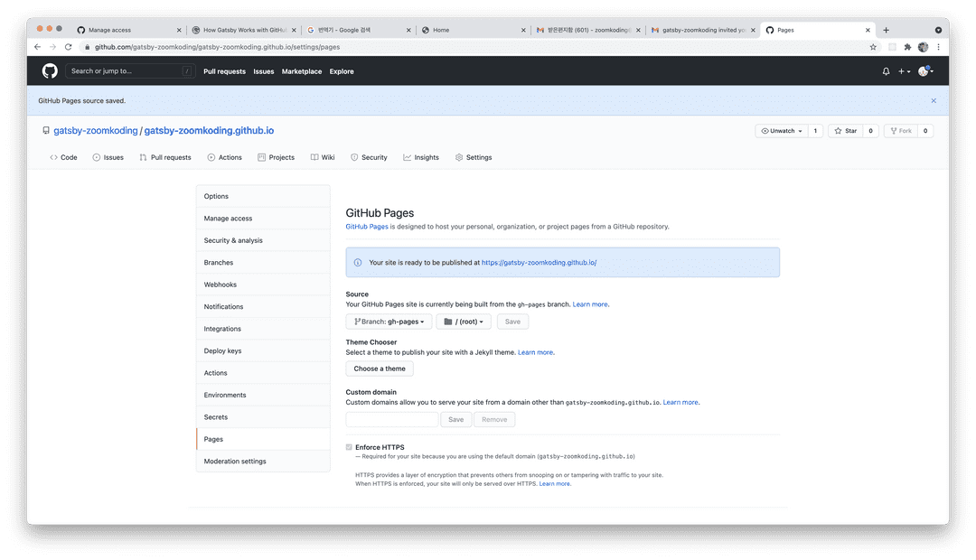This screenshot has width=976, height=560.
Task: Open the / (root) folder dropdown
Action: click(x=464, y=322)
